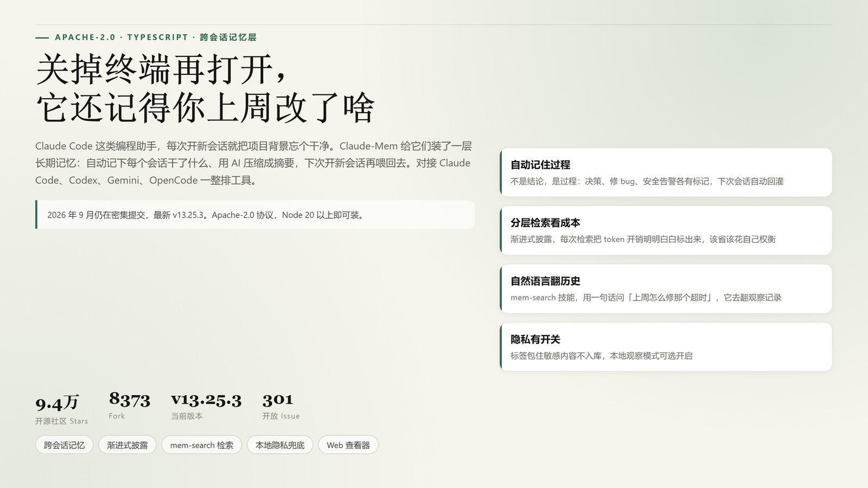The height and width of the screenshot is (488, 868).
Task: Click the "Web 查看器" tag pill
Action: click(348, 445)
